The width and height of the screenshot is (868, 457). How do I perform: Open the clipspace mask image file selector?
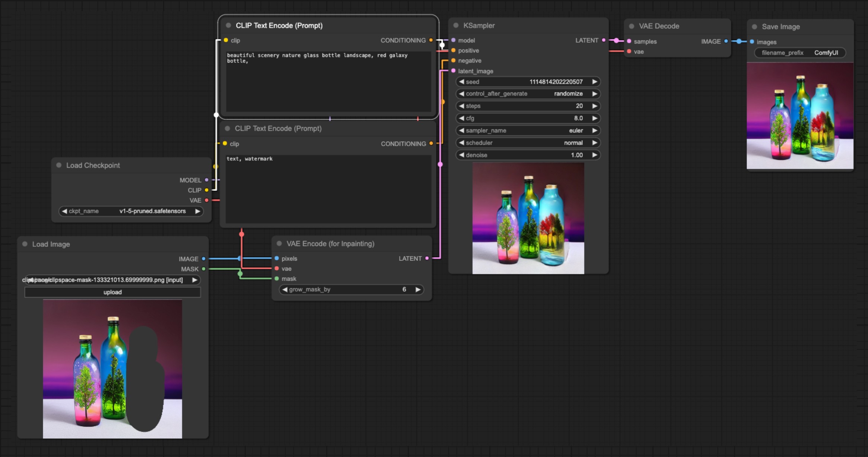tap(112, 280)
